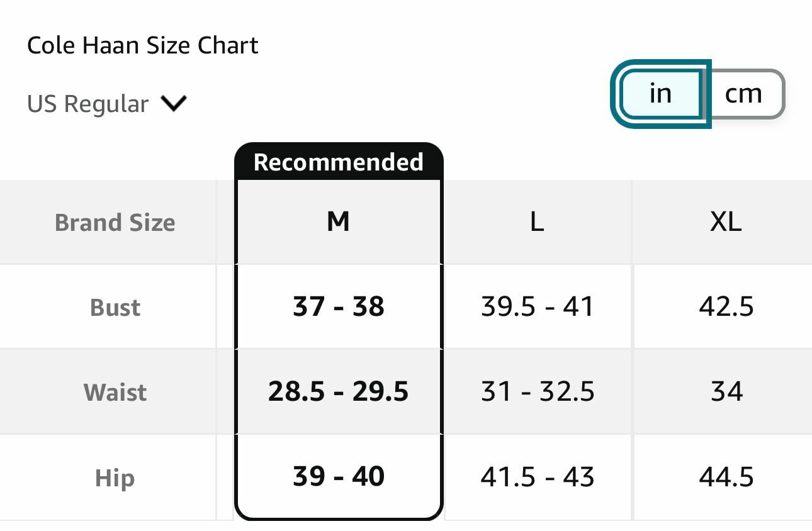Select the XL brand size column header
The image size is (812, 531).
click(x=726, y=221)
